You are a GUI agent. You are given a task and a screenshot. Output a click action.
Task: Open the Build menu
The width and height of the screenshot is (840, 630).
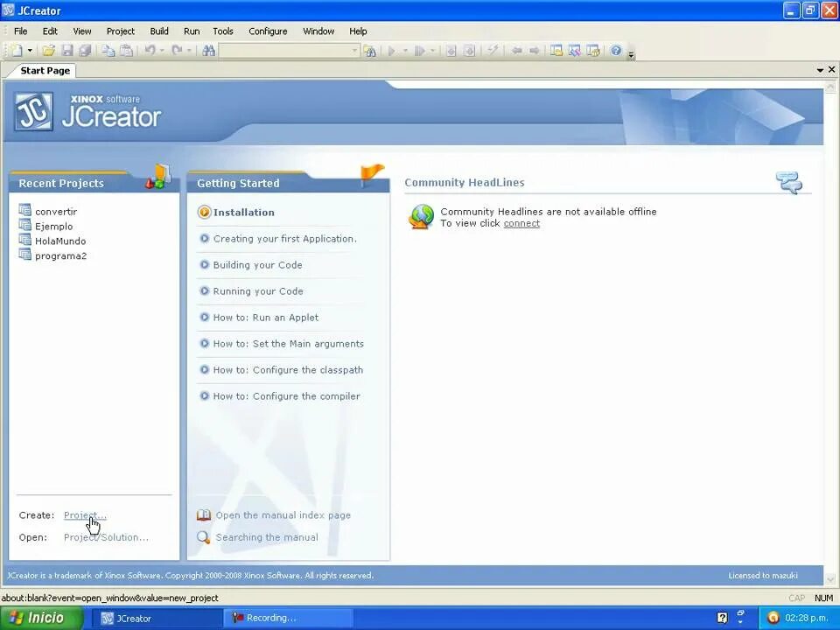tap(159, 31)
